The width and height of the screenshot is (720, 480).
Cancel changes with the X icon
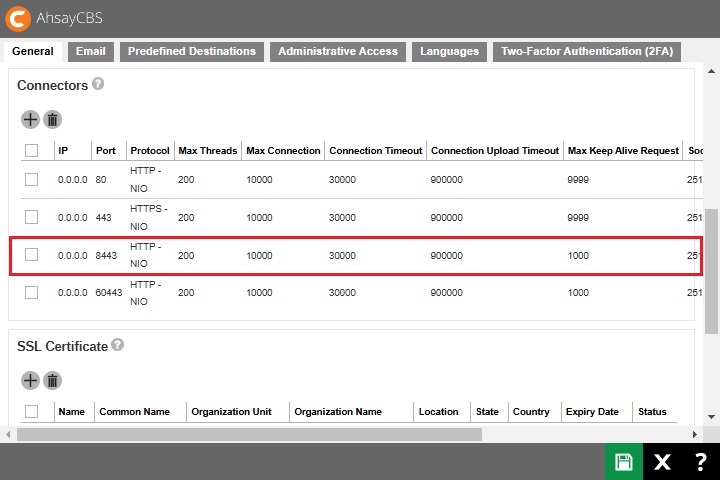pos(662,461)
